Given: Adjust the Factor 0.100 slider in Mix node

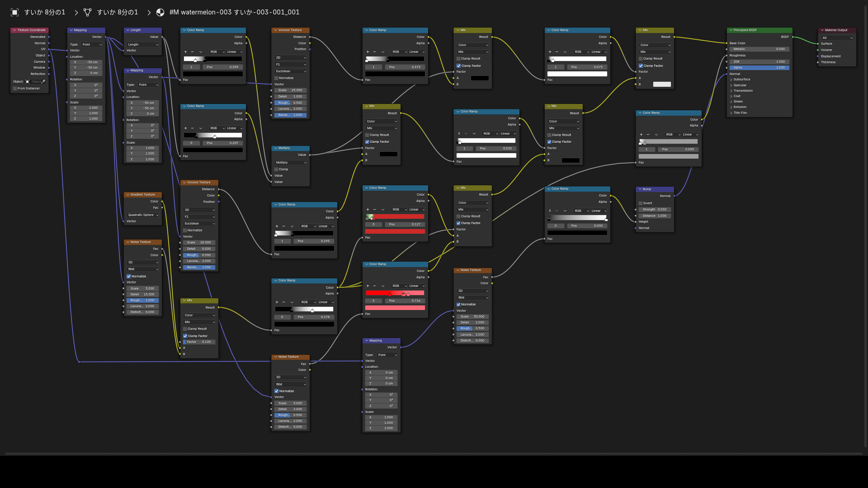Looking at the screenshot, I should [199, 342].
